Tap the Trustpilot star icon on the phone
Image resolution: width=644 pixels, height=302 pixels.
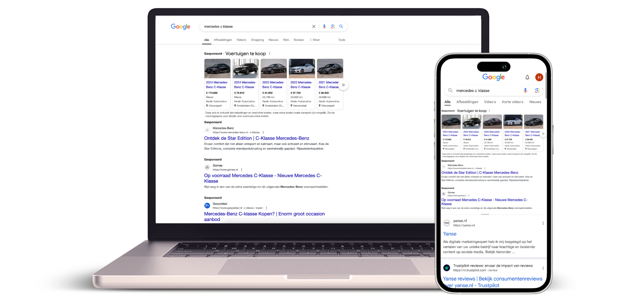(447, 267)
